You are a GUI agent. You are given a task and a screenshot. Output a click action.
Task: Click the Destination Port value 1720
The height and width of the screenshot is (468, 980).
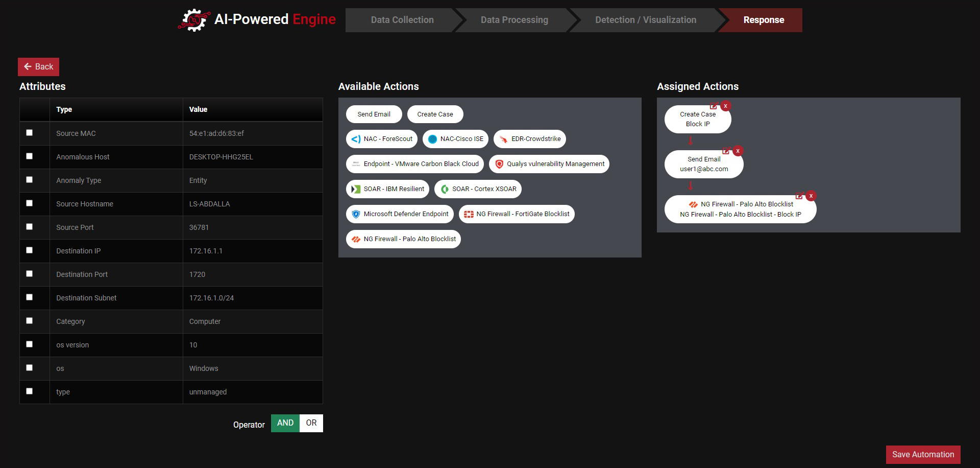click(x=197, y=274)
